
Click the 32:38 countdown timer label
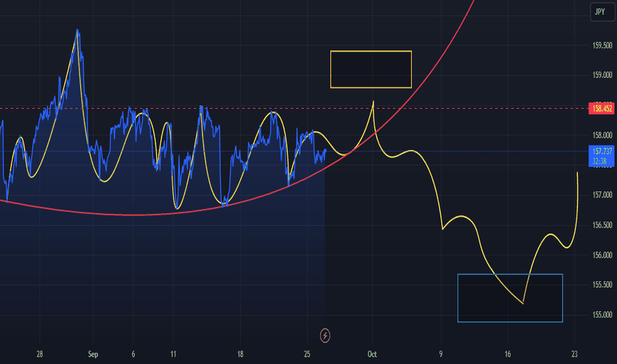(x=599, y=161)
